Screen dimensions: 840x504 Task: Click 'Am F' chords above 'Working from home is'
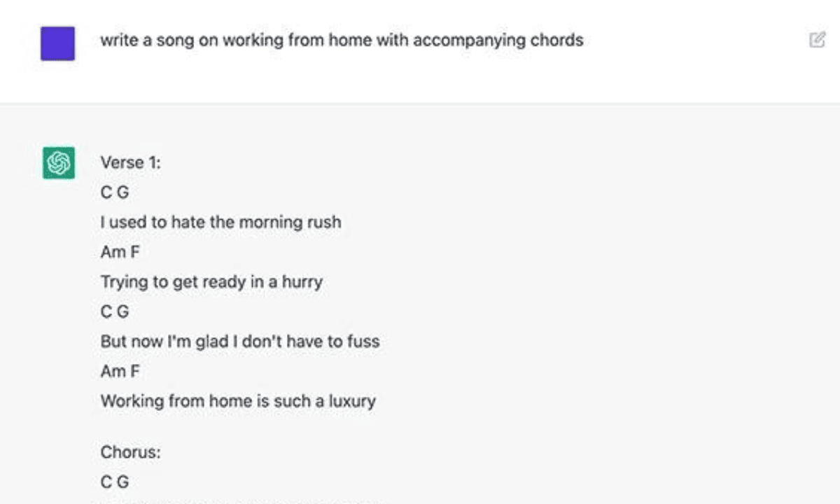[x=120, y=372]
